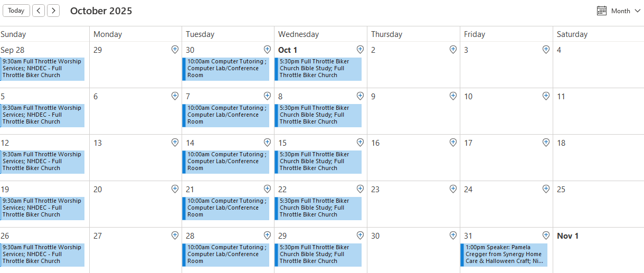Screen dimensions: 644x273
Task: Click the add event icon on Monday 29
Action: 175,49
